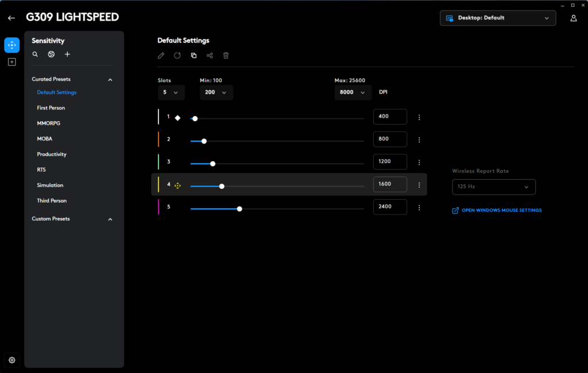The height and width of the screenshot is (373, 588).
Task: Click slot 3 DPI slider handle
Action: point(212,164)
